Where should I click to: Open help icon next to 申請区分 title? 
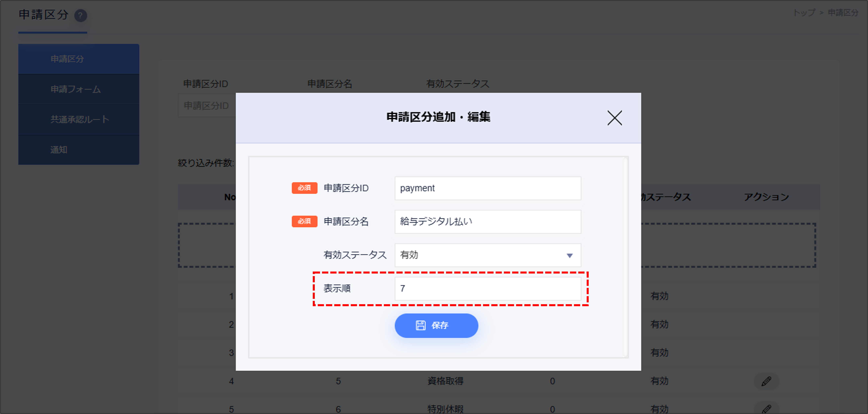coord(81,15)
